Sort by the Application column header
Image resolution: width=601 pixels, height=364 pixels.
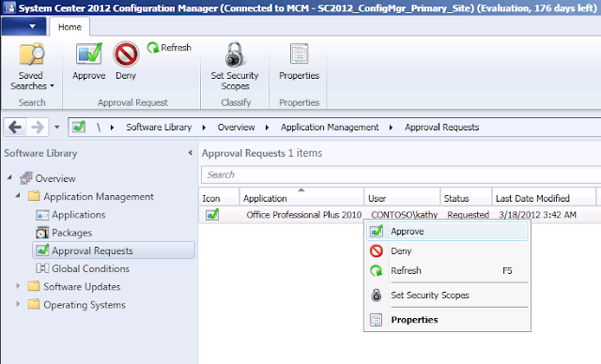[301, 198]
